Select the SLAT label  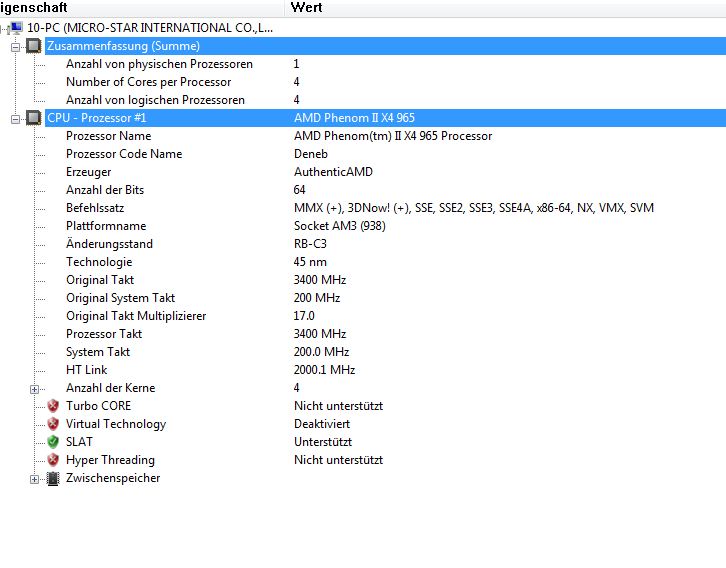click(x=79, y=442)
